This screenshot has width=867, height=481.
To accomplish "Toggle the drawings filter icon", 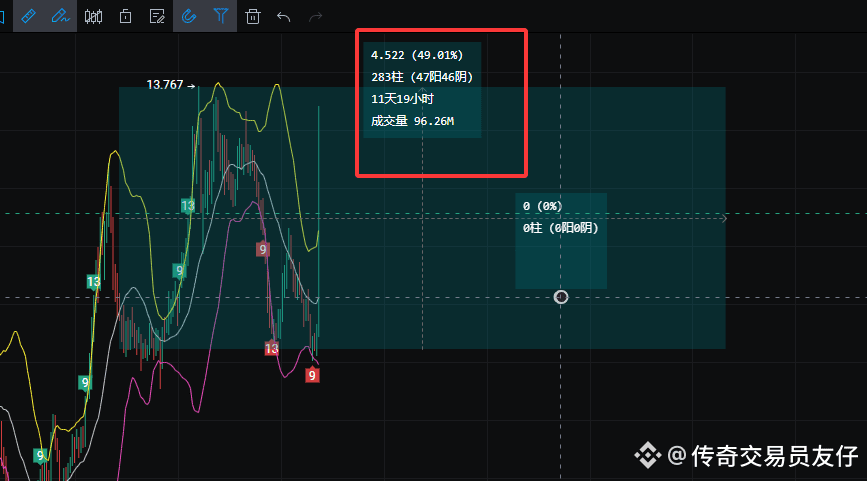I will pos(221,16).
